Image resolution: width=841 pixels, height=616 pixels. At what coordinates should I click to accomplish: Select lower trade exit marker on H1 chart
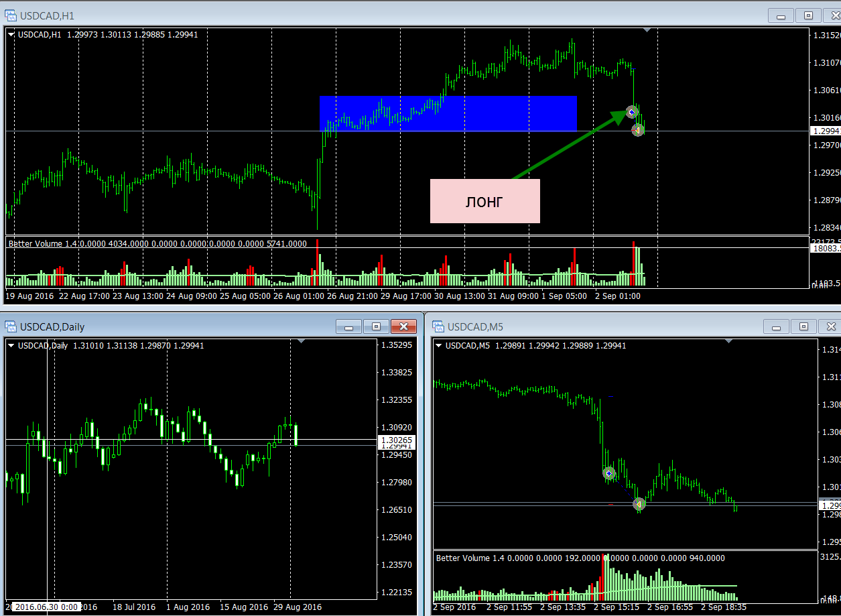638,130
